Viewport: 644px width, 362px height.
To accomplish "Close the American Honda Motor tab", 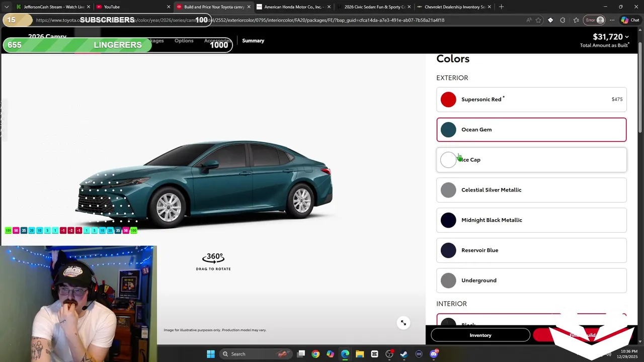I will [329, 7].
